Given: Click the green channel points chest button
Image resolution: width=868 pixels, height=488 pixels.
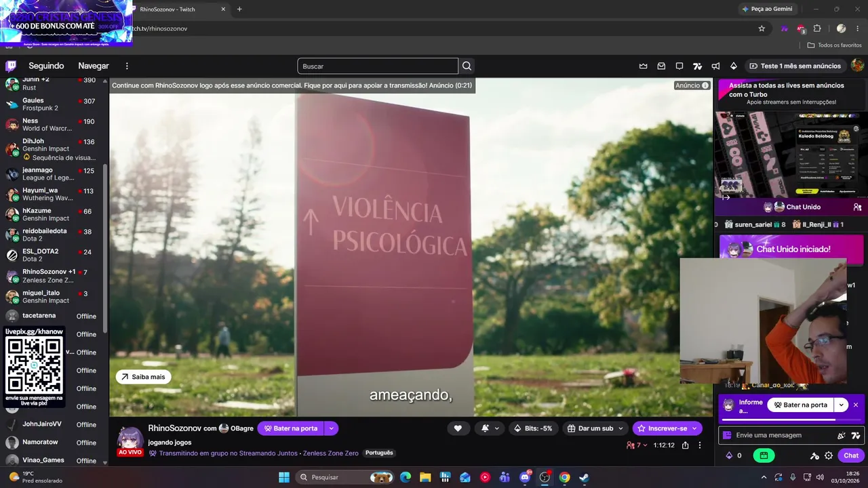Looking at the screenshot, I should (764, 455).
